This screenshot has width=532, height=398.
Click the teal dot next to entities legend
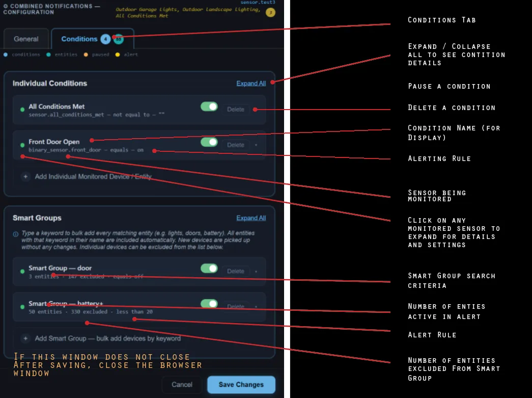pos(48,55)
